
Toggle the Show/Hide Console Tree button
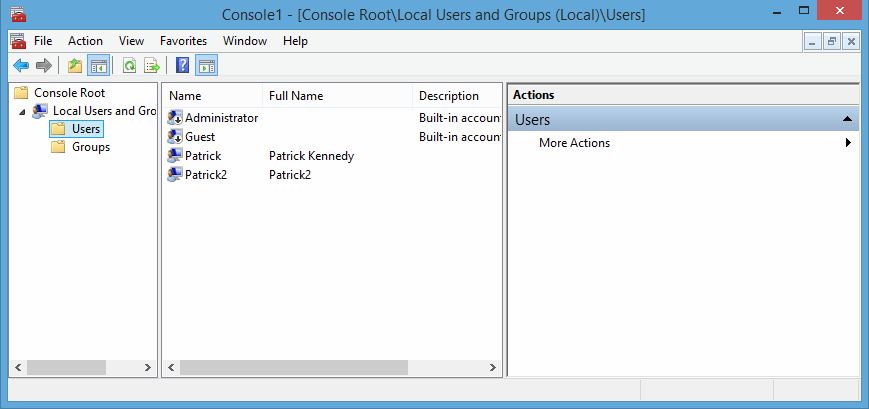coord(98,66)
